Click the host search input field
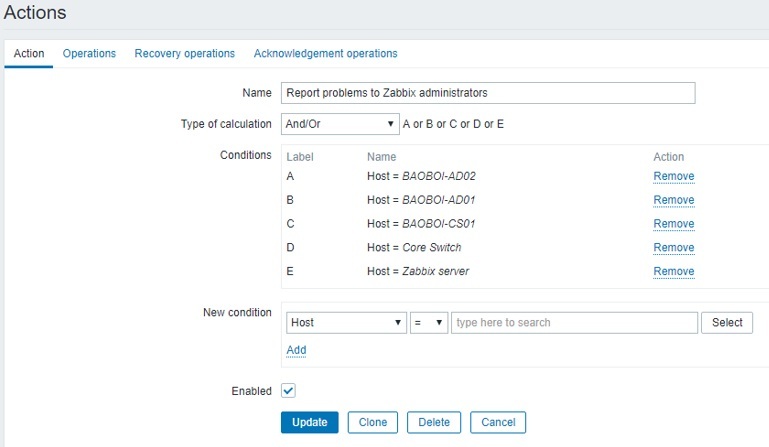 (573, 322)
